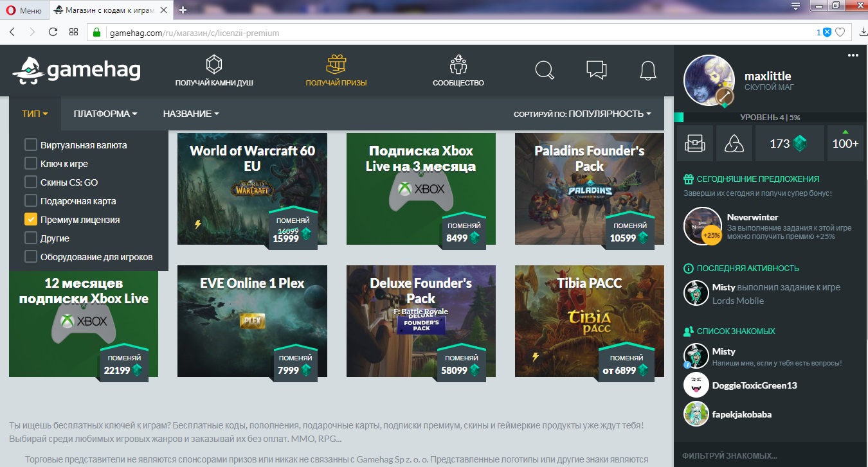Click the green padlock site info icon
The width and height of the screenshot is (868, 467).
tap(97, 33)
